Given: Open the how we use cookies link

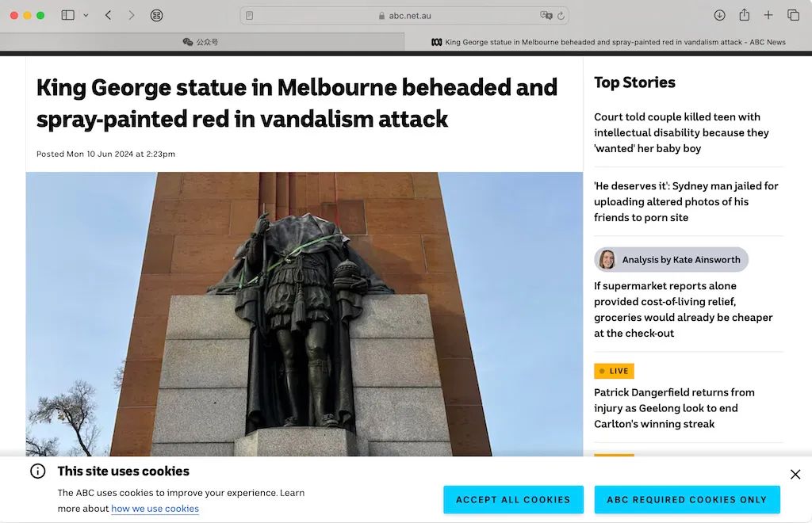Looking at the screenshot, I should (x=155, y=509).
